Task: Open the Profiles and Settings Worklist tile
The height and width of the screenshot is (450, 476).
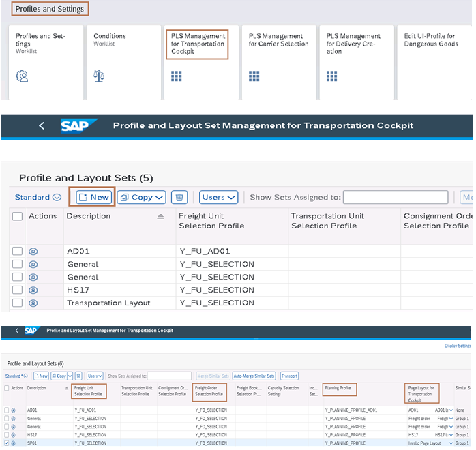Action: click(x=46, y=62)
